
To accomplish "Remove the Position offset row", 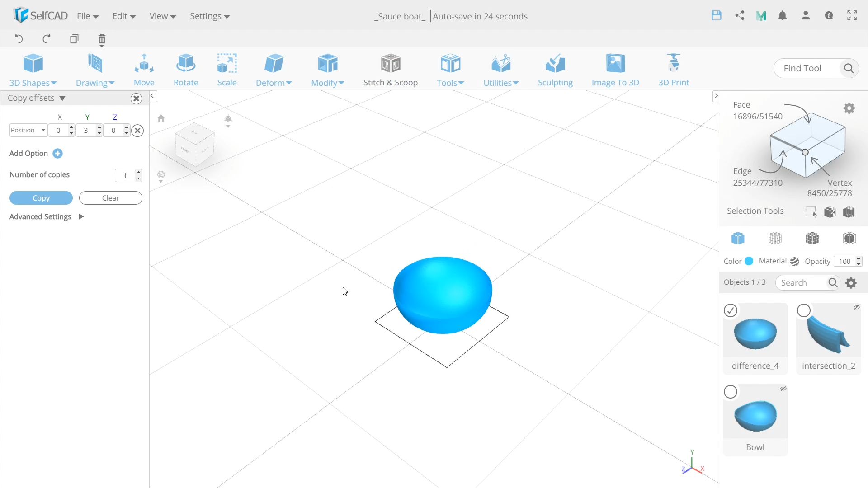I will click(138, 131).
